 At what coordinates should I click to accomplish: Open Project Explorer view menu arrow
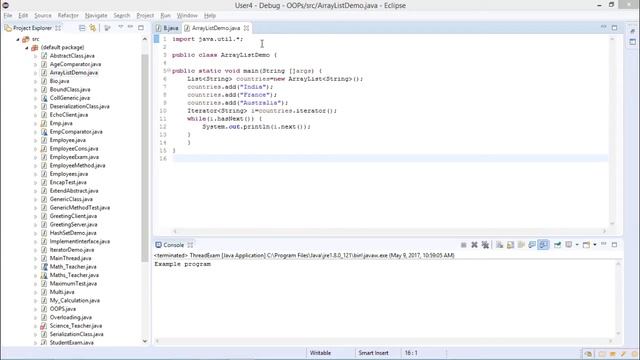click(121, 27)
